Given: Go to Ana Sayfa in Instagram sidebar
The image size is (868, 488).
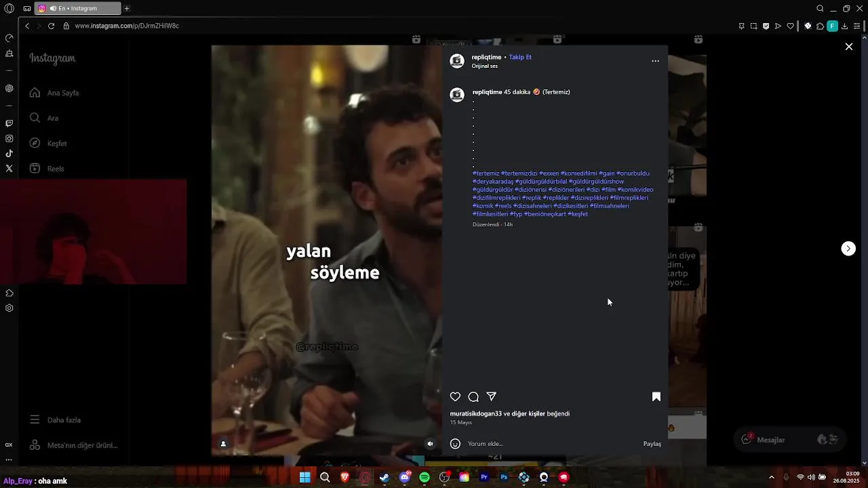Looking at the screenshot, I should point(56,93).
